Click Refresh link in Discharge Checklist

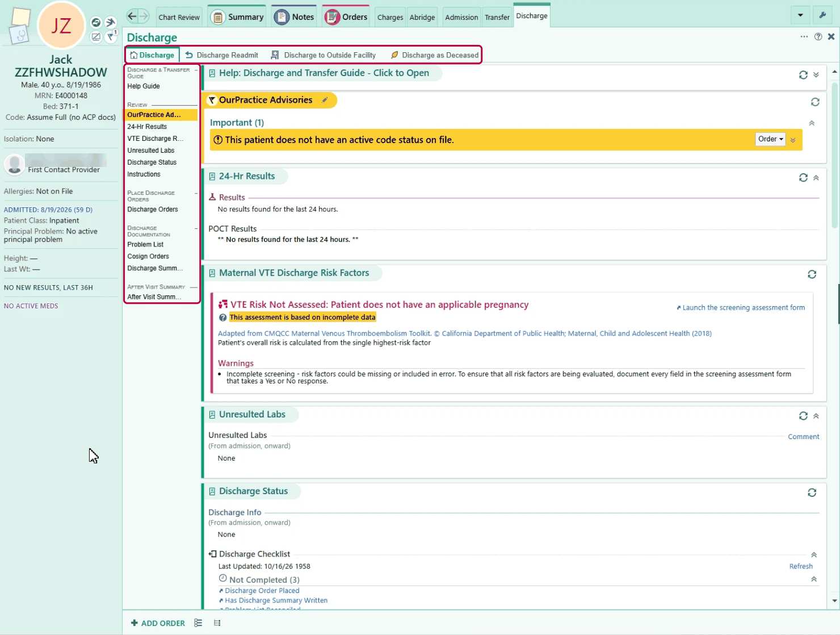pos(801,566)
